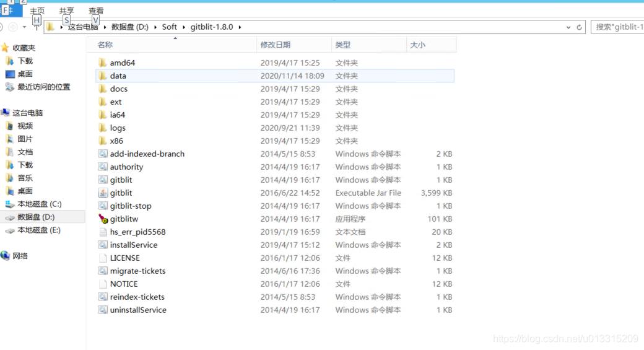Open the recent locations dropdown arrow
The image size is (644, 350).
pos(24,27)
